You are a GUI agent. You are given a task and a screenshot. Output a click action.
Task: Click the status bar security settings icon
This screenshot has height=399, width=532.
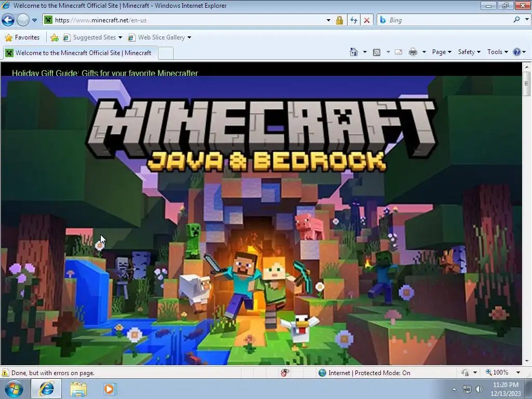pos(465,373)
